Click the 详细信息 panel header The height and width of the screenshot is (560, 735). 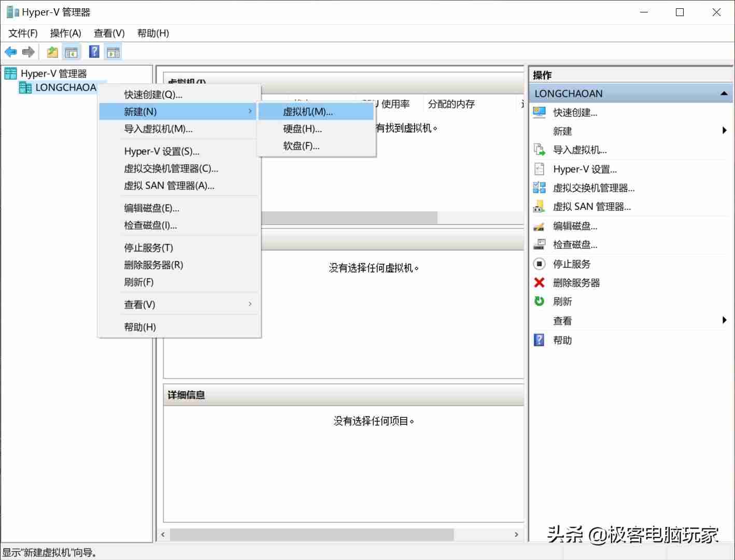[343, 395]
